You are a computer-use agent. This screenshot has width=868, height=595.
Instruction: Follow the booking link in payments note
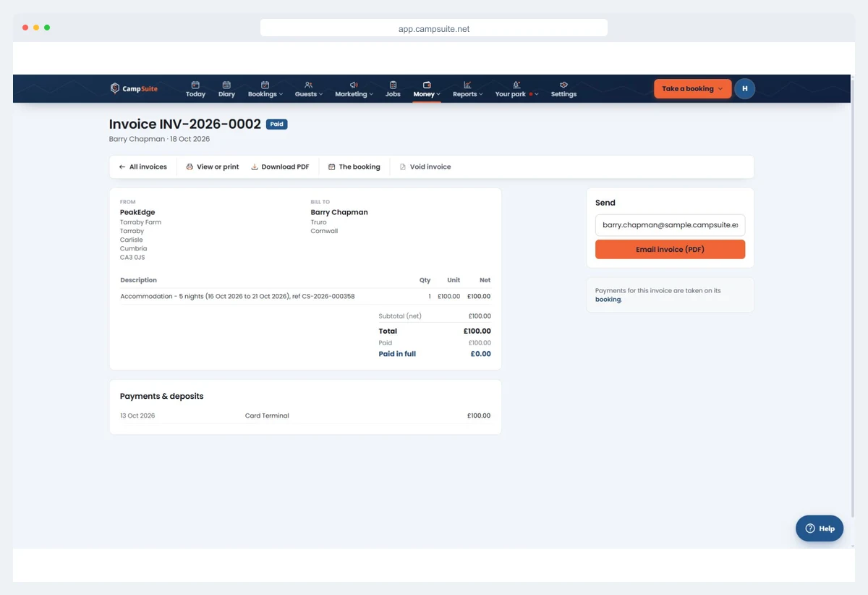tap(608, 299)
